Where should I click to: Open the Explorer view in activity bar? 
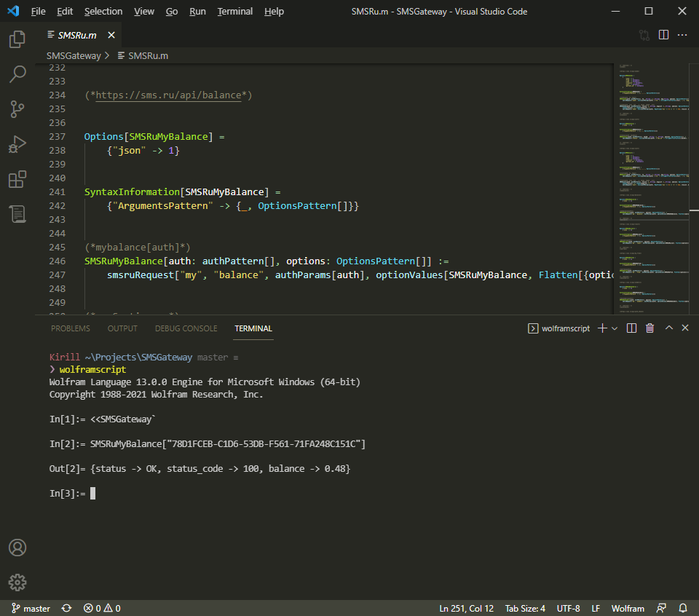click(x=17, y=39)
